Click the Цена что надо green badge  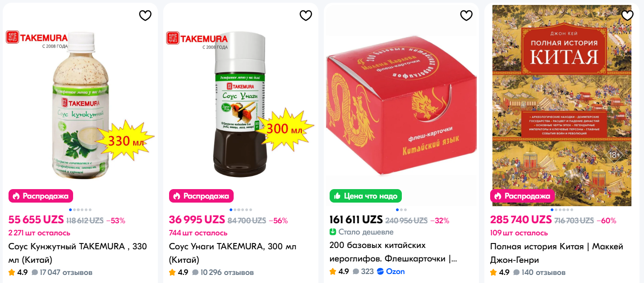coord(366,196)
